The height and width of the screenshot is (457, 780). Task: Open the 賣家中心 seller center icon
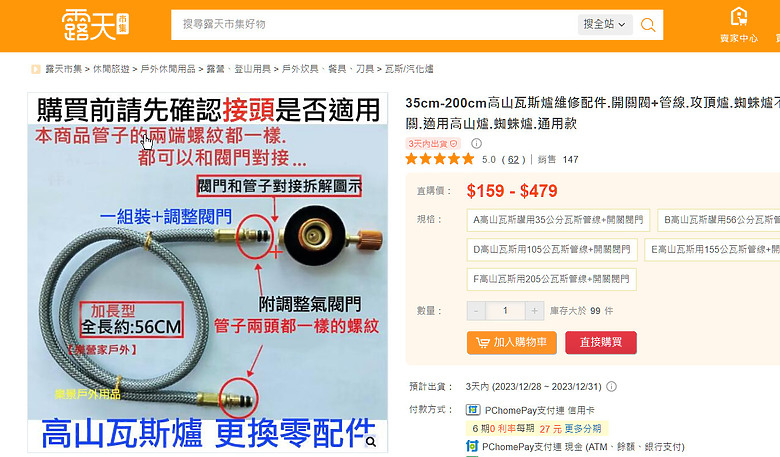pyautogui.click(x=739, y=24)
